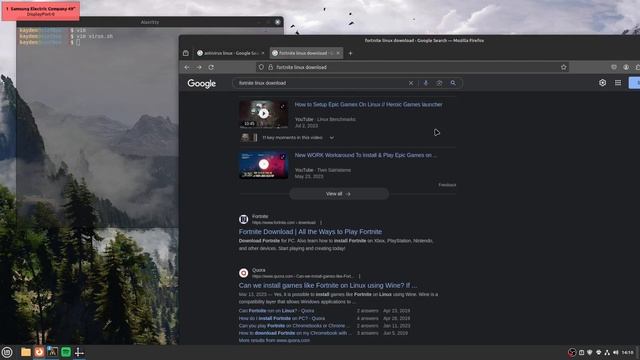Viewport: 640px width, 360px height.
Task: Open Quora Can we install games link
Action: pyautogui.click(x=328, y=285)
